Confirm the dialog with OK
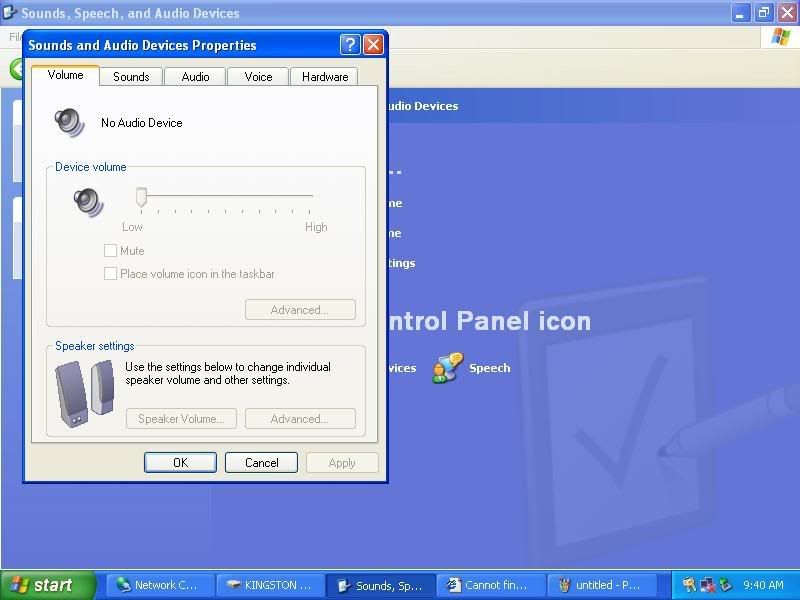The width and height of the screenshot is (800, 600). click(x=180, y=463)
